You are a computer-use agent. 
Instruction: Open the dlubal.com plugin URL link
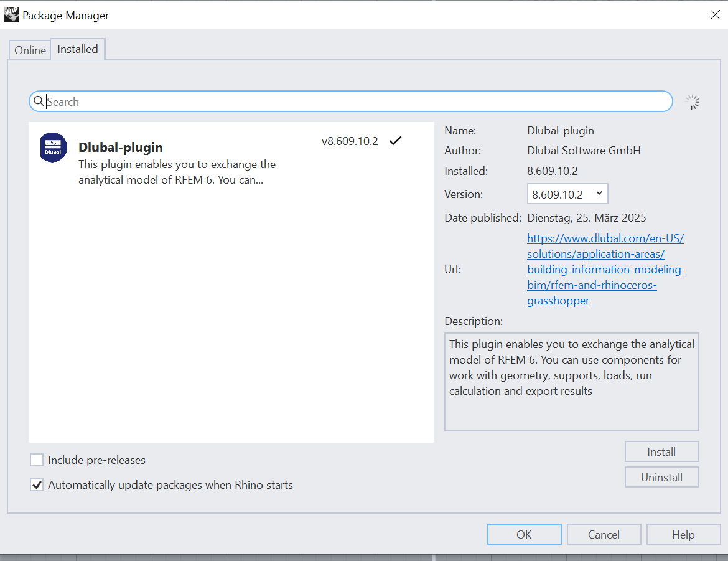tap(605, 269)
